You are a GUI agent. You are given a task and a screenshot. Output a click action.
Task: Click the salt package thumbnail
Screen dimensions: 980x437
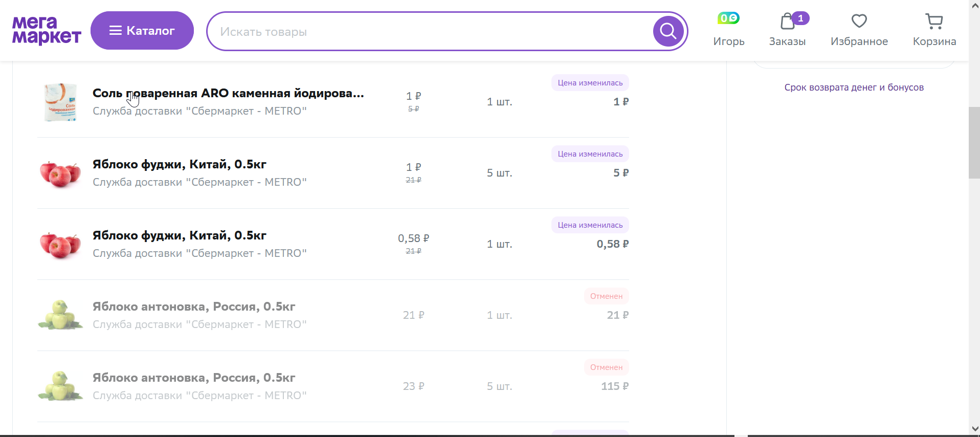[x=60, y=102]
